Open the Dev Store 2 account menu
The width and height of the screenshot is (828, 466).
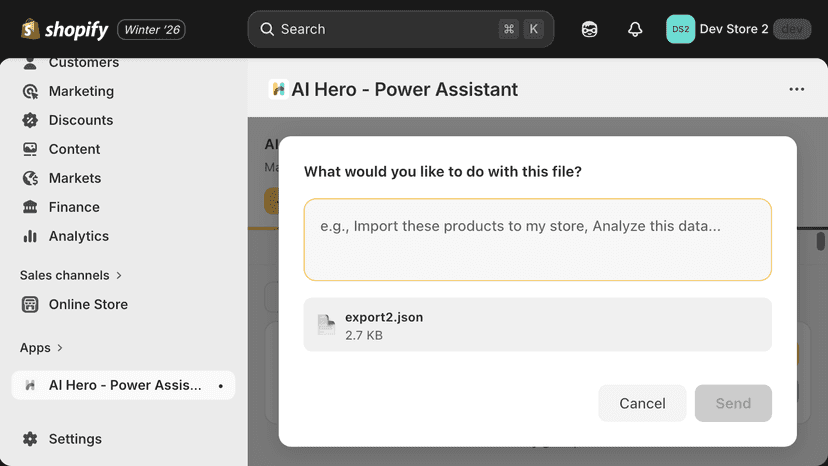pos(738,29)
